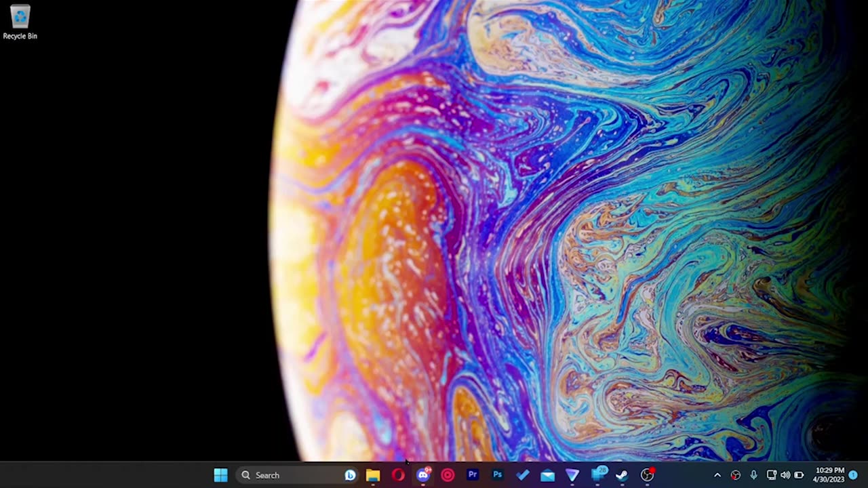Click the round red tray icon

[x=736, y=475]
